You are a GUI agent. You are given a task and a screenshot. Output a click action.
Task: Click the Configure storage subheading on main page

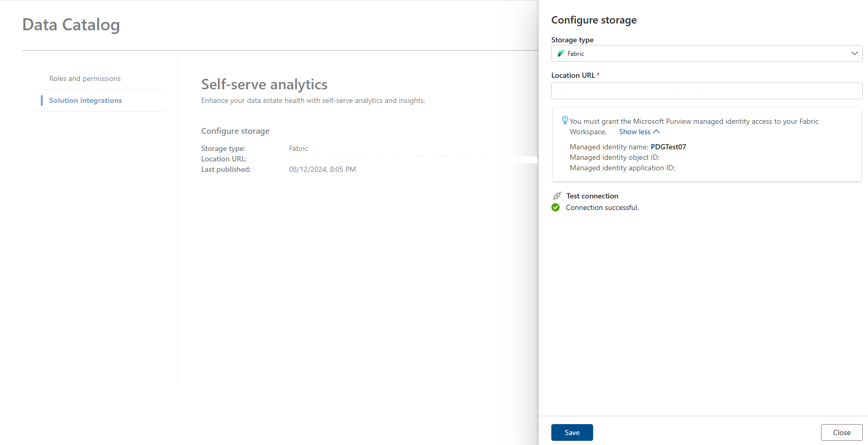pos(235,131)
